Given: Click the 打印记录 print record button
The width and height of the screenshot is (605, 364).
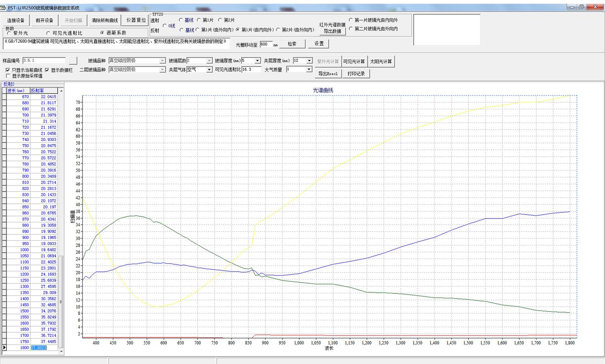Looking at the screenshot, I should (x=356, y=74).
